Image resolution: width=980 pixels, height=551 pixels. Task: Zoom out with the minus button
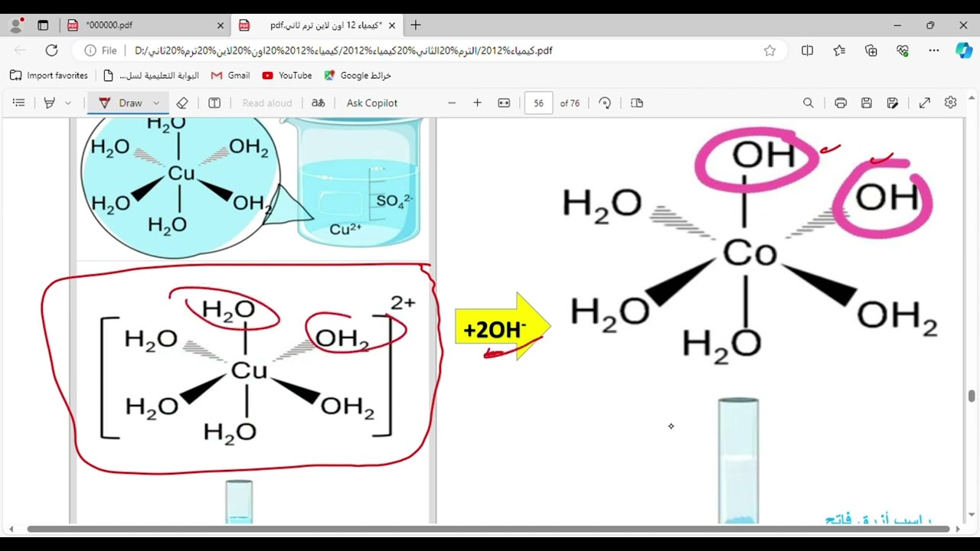452,103
